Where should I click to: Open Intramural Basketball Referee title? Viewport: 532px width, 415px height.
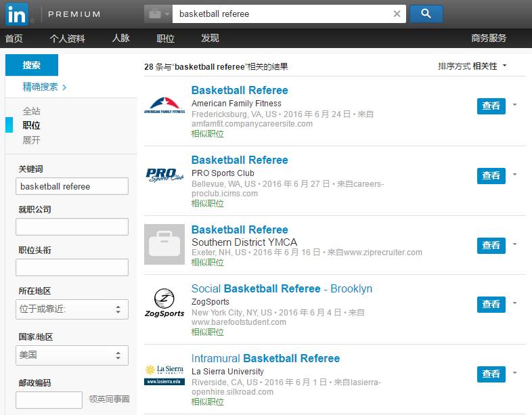(265, 358)
